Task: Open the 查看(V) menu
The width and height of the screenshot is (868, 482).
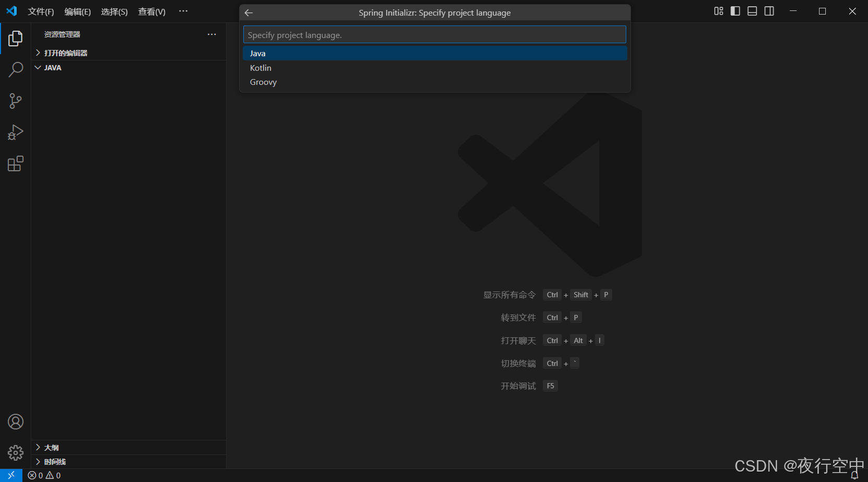Action: (x=152, y=11)
